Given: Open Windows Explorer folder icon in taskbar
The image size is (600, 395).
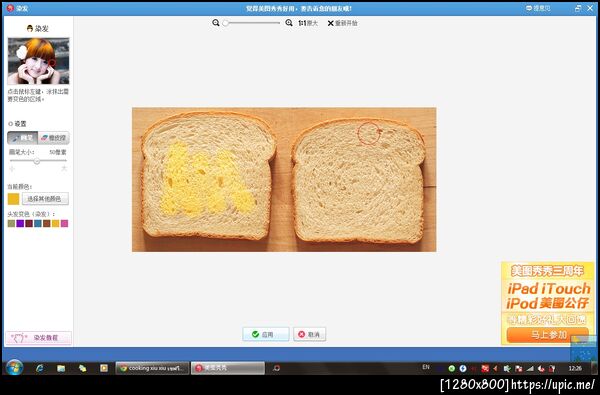Looking at the screenshot, I should pyautogui.click(x=61, y=368).
